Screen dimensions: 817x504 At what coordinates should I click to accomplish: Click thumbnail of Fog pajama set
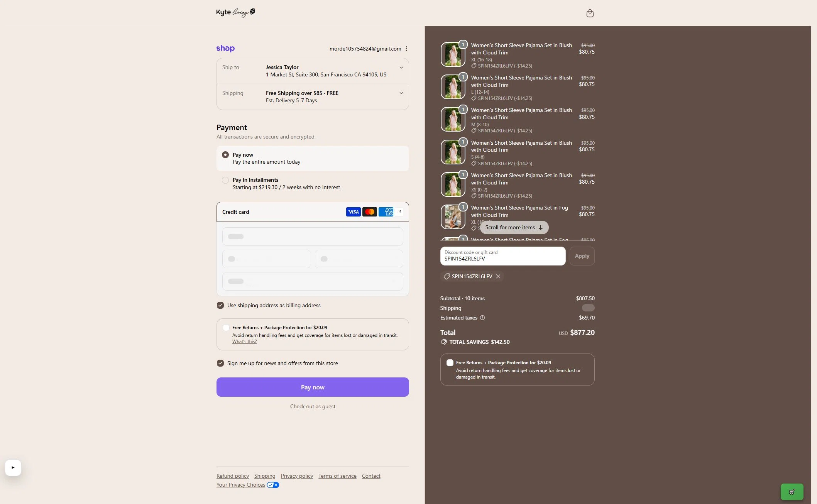453,217
